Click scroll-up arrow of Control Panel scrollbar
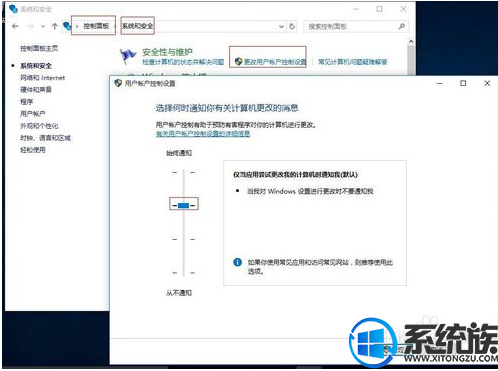This screenshot has width=498, height=371. coord(411,42)
